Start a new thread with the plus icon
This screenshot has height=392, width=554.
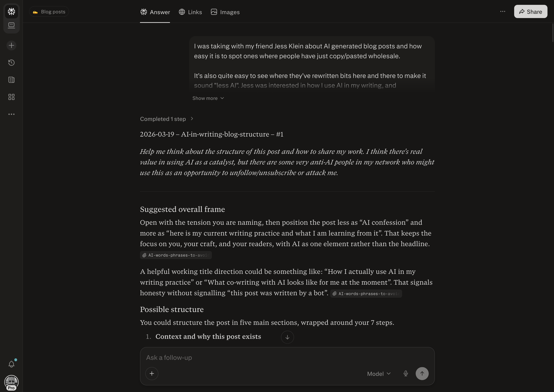[x=11, y=45]
